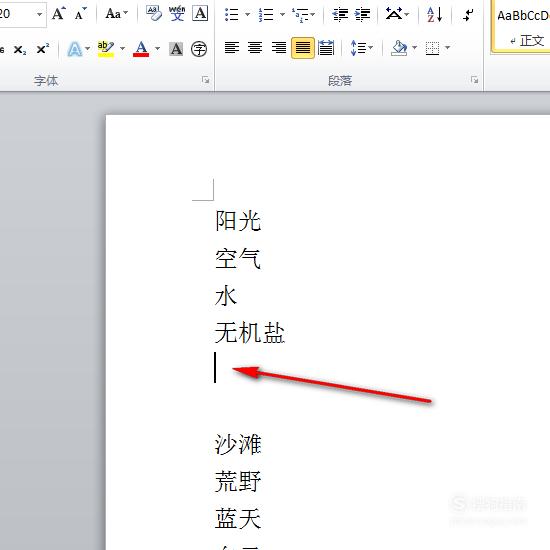Click the Sort A-Z button
This screenshot has height=550, width=550.
435,14
